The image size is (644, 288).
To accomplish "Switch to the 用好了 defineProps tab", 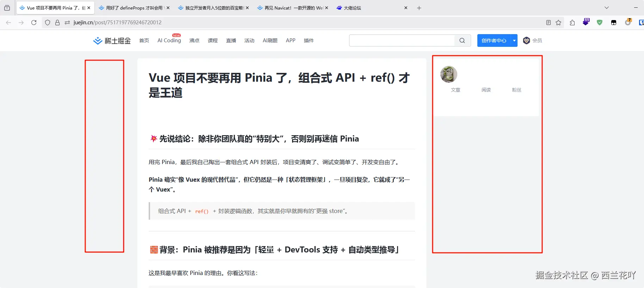I will point(134,8).
